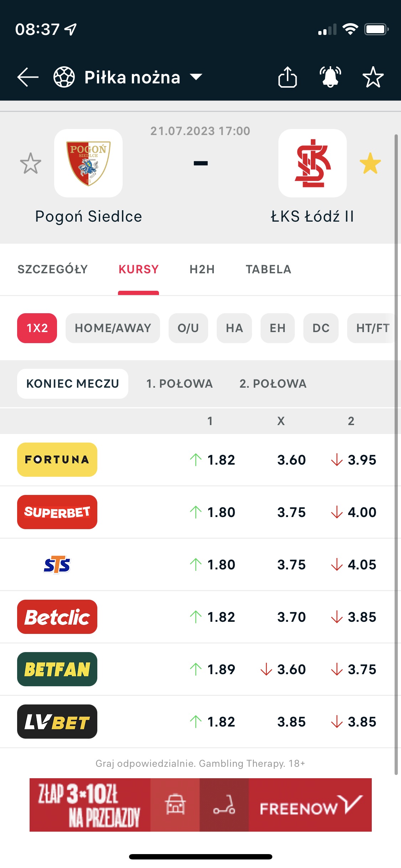Switch to the H2H tab
Screen dimensions: 401x868
[x=202, y=269]
